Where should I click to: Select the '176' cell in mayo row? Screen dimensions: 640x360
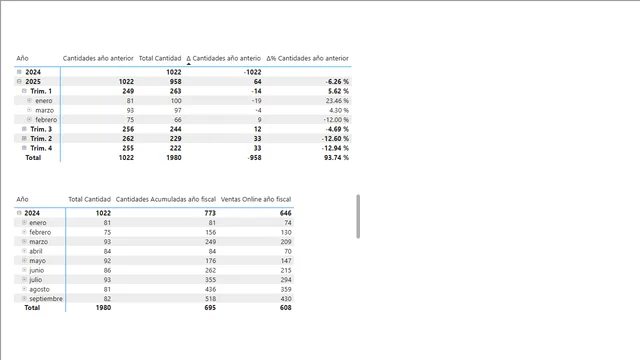tap(210, 260)
